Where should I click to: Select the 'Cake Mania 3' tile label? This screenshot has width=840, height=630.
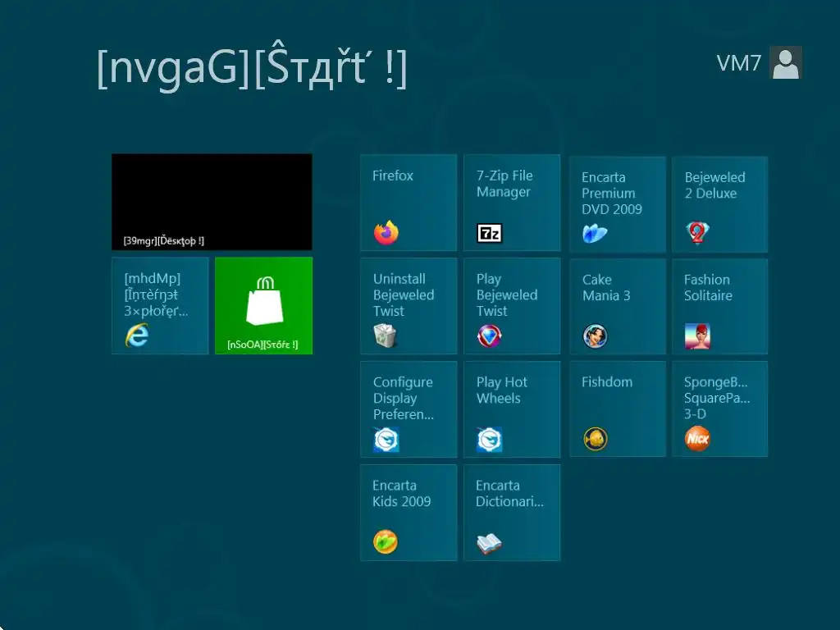(606, 288)
